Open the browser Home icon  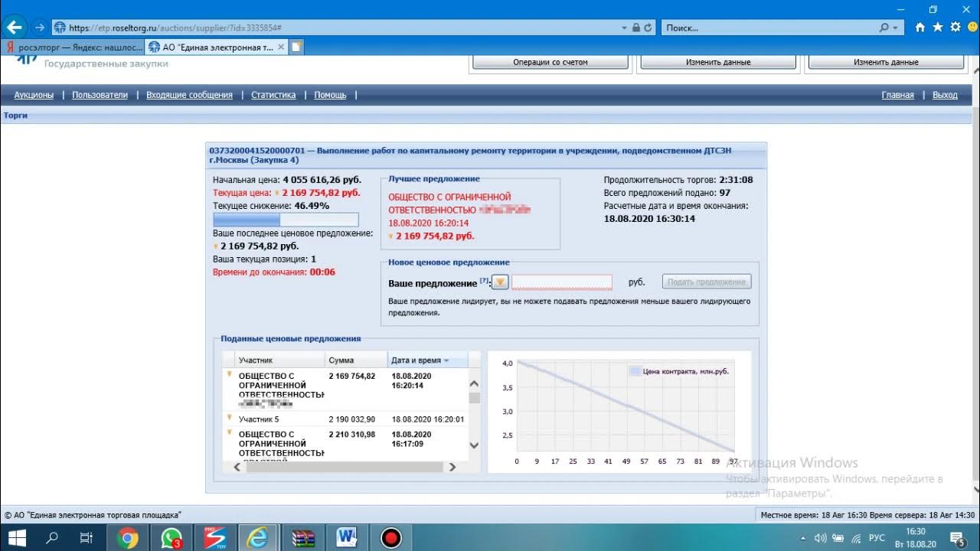pos(920,27)
